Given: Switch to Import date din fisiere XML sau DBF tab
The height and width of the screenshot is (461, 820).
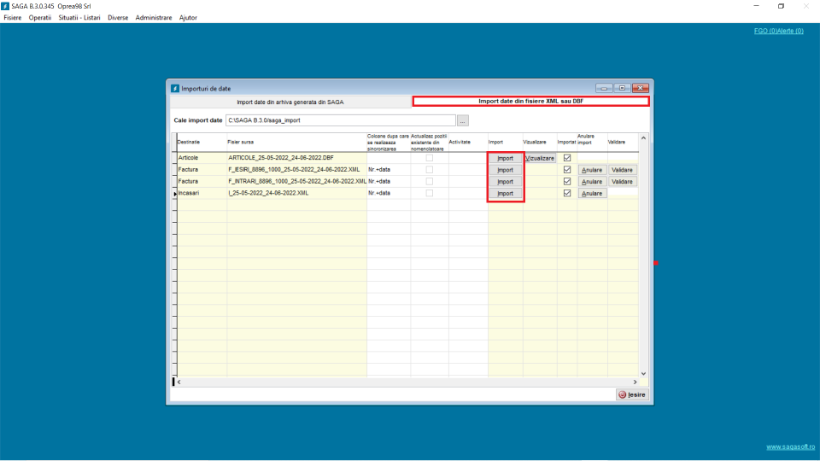Looking at the screenshot, I should 531,101.
